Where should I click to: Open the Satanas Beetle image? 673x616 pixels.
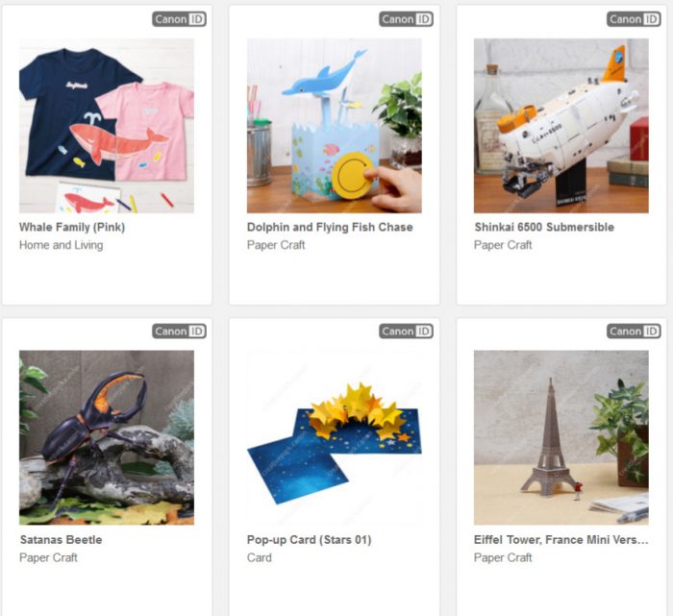coord(107,437)
